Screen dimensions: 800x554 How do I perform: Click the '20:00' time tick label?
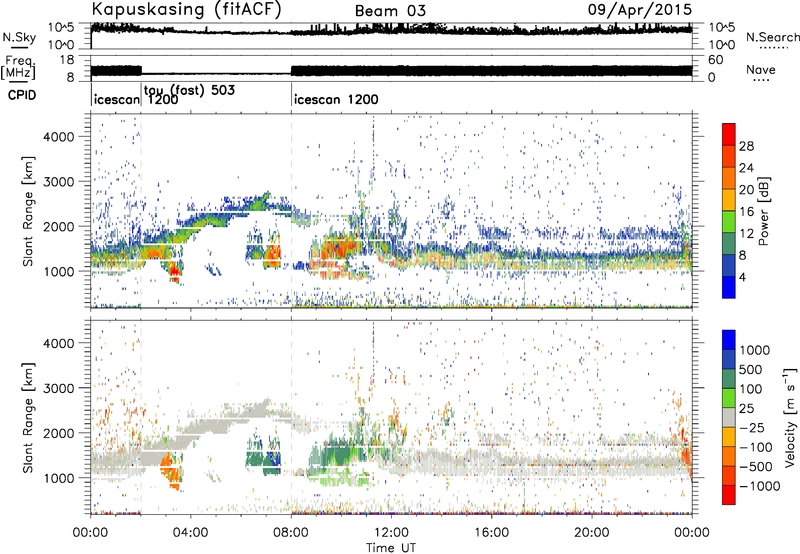click(x=592, y=533)
